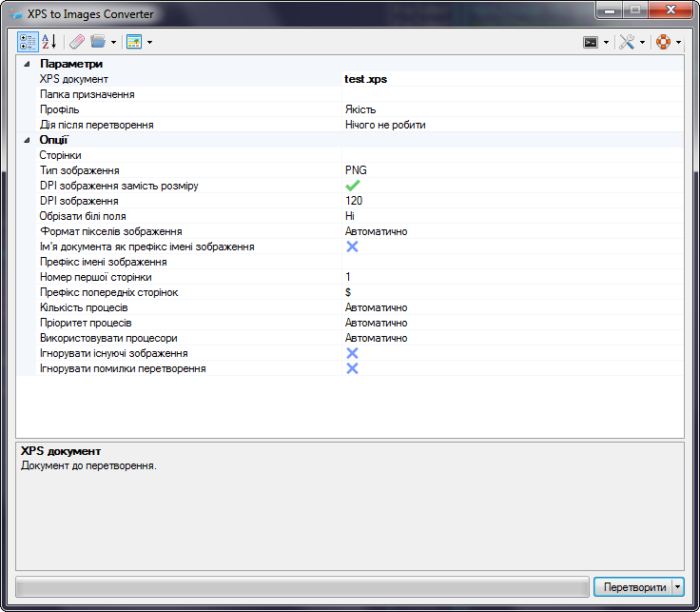
Task: Toggle Ім'я документа як префікс option
Action: click(x=352, y=247)
